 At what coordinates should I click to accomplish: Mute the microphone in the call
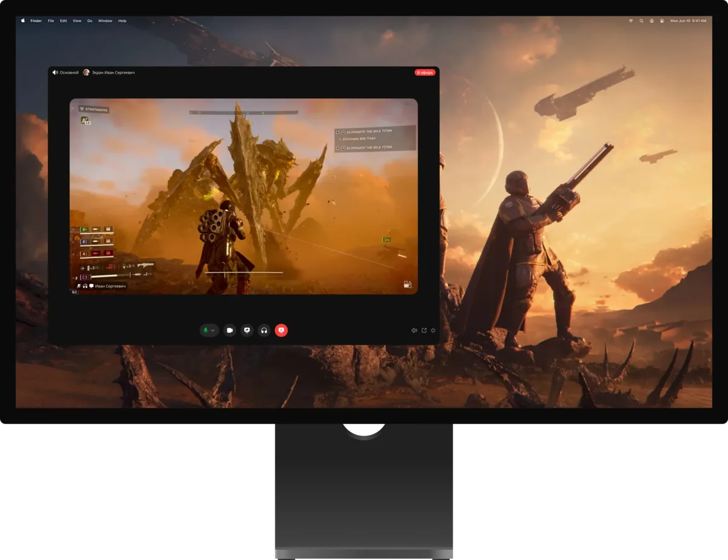(x=206, y=330)
